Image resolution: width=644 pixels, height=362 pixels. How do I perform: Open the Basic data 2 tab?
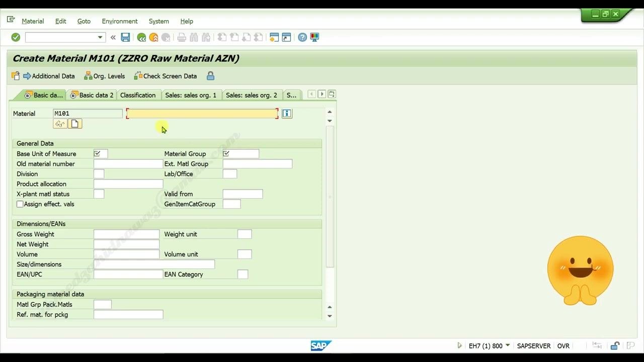92,95
